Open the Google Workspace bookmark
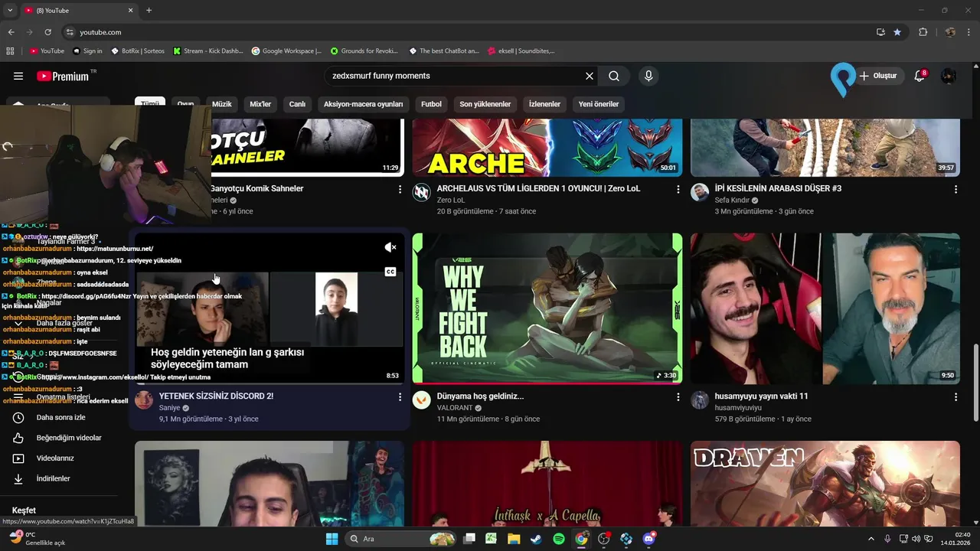This screenshot has height=551, width=980. click(287, 51)
